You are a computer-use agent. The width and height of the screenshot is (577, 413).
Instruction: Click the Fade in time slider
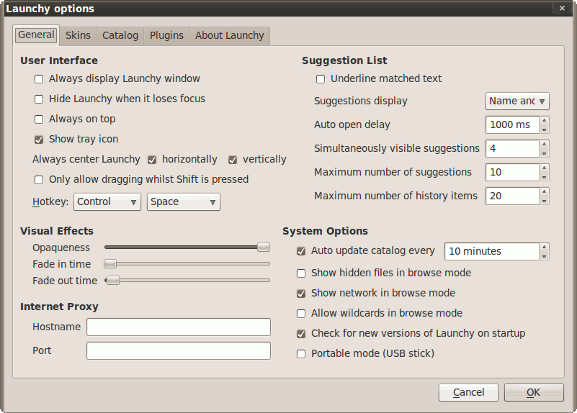tap(187, 264)
